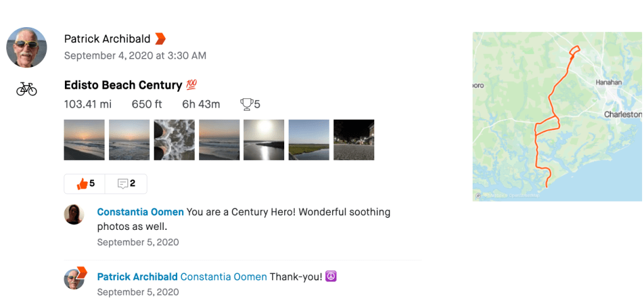The height and width of the screenshot is (303, 644).
Task: Click the orange subscriber badge beside Patrick Archibald
Action: pyautogui.click(x=160, y=39)
